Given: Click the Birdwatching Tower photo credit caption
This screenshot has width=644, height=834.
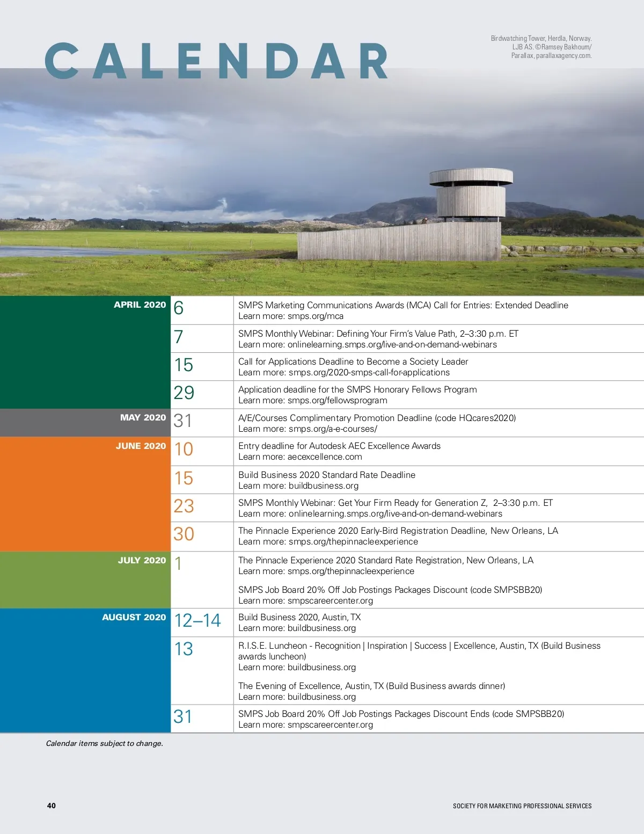Looking at the screenshot, I should click(x=541, y=47).
